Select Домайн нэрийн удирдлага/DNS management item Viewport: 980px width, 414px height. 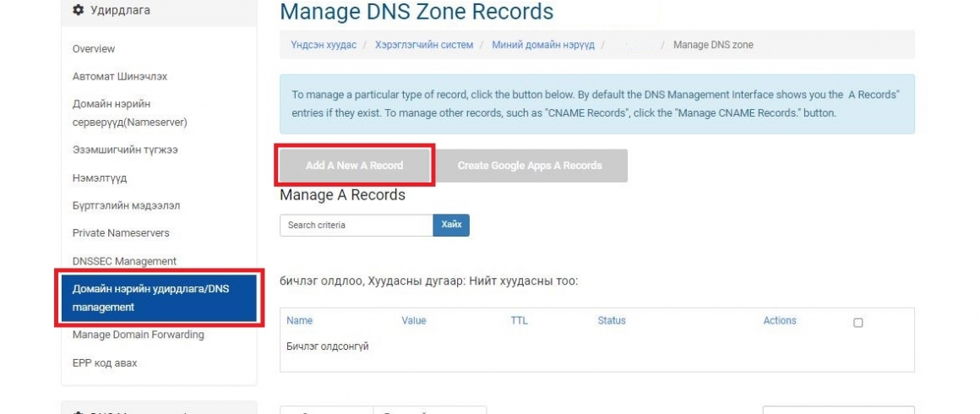(159, 298)
